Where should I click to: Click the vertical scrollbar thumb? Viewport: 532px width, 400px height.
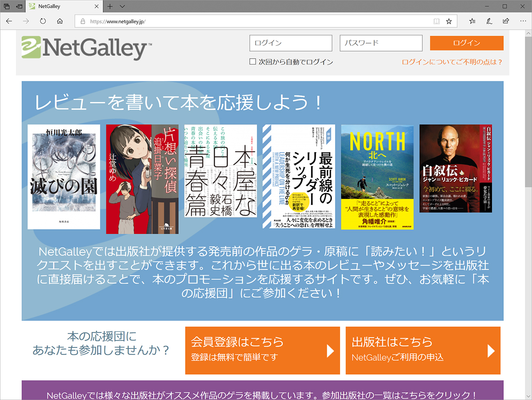[528, 112]
